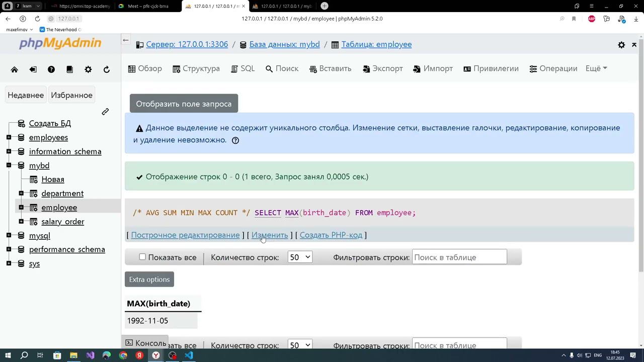Screen dimensions: 644x362
Task: Open navigation panel settings gear icon
Action: pyautogui.click(x=88, y=69)
